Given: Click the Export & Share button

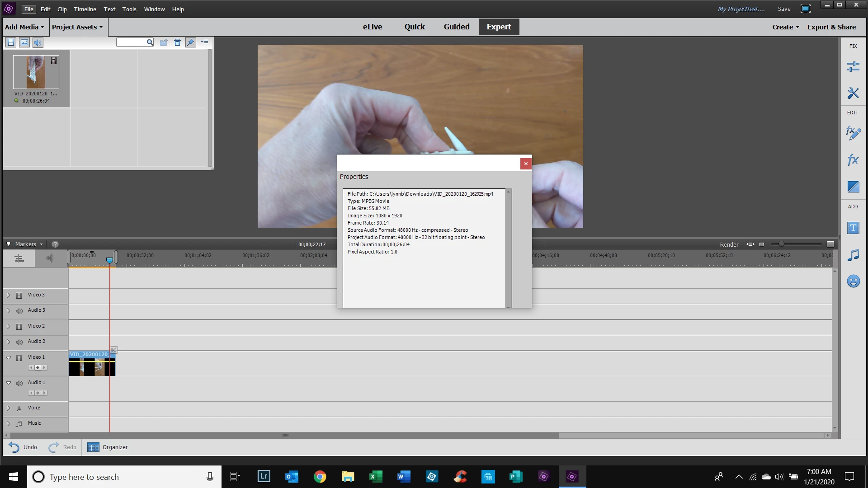Looking at the screenshot, I should tap(831, 27).
